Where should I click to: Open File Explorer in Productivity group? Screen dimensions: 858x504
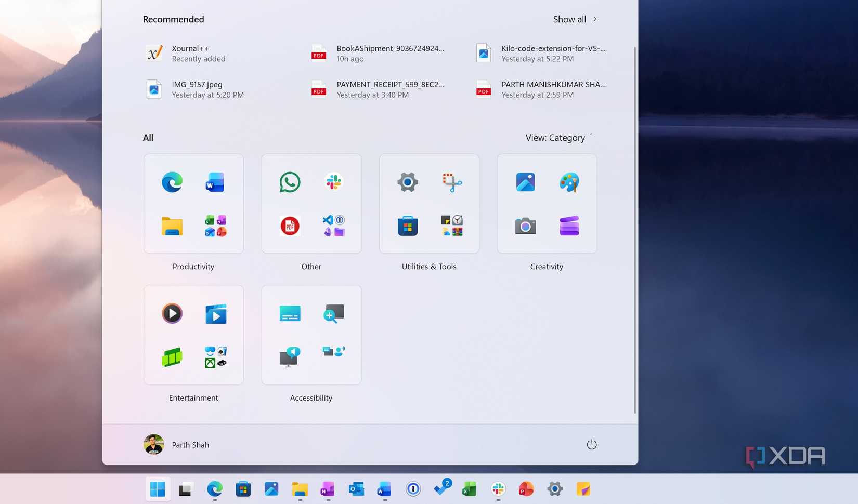172,226
